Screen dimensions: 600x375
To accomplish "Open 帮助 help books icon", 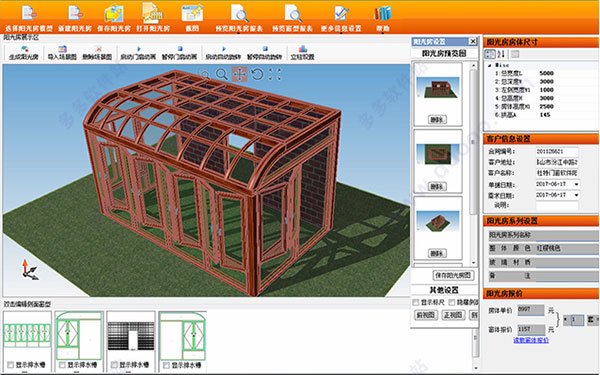I will [383, 17].
